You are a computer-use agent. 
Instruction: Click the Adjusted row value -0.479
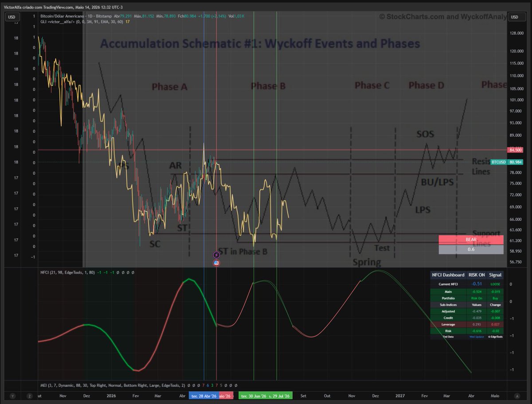click(x=477, y=311)
